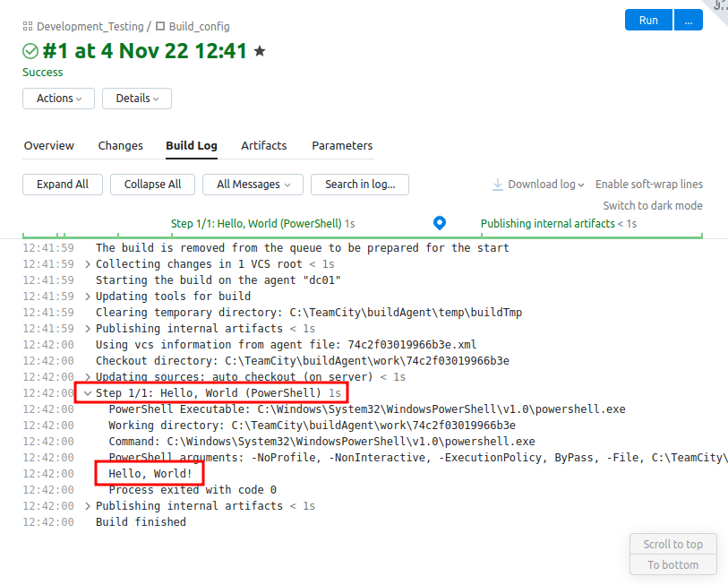
Task: Click the Search in log field
Action: point(359,185)
